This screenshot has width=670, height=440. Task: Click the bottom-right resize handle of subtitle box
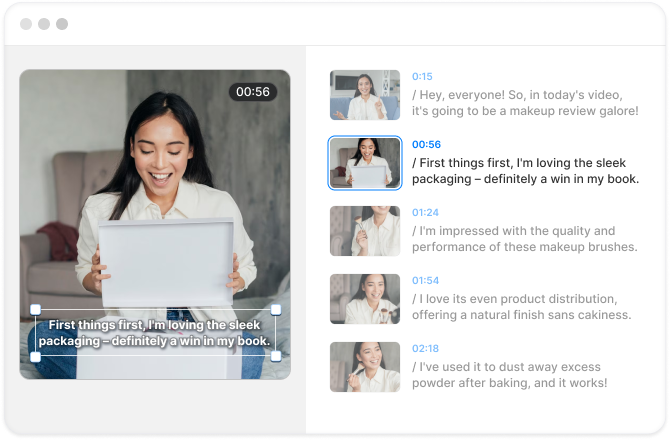pyautogui.click(x=276, y=356)
